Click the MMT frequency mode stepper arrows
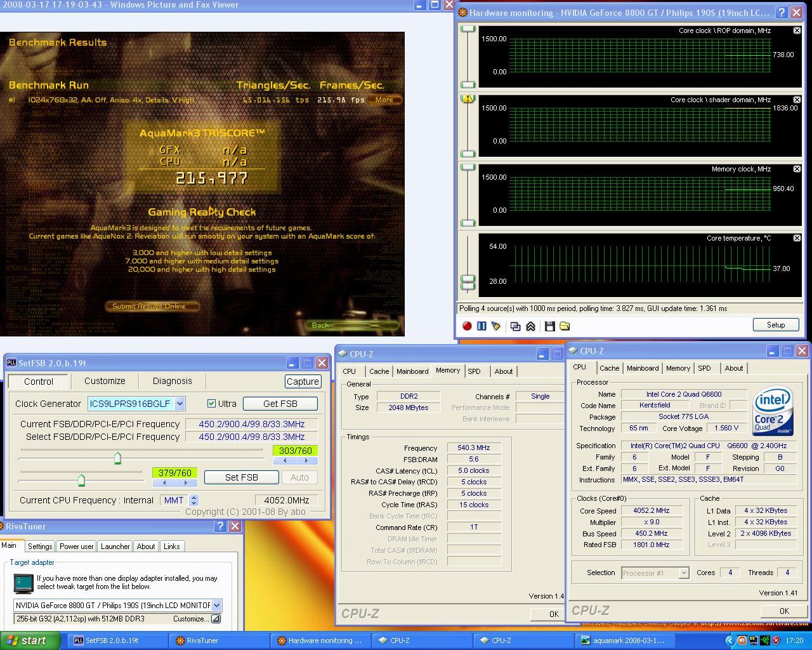The height and width of the screenshot is (650, 812). 194,500
